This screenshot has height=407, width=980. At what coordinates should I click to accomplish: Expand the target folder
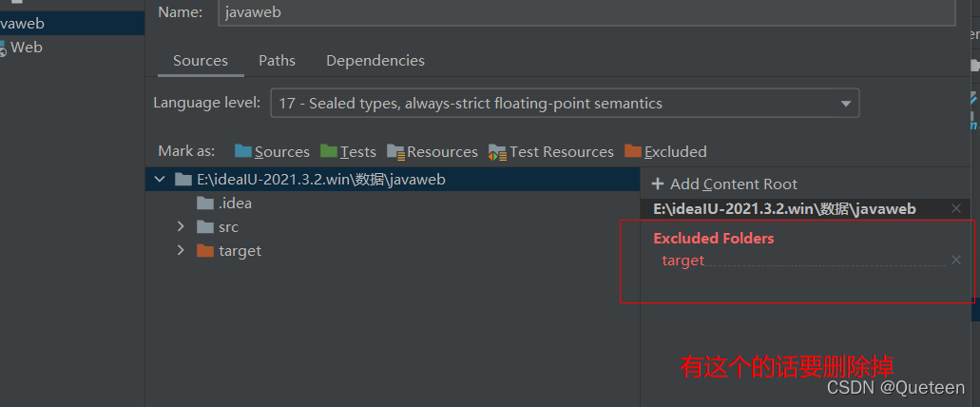pyautogui.click(x=181, y=250)
